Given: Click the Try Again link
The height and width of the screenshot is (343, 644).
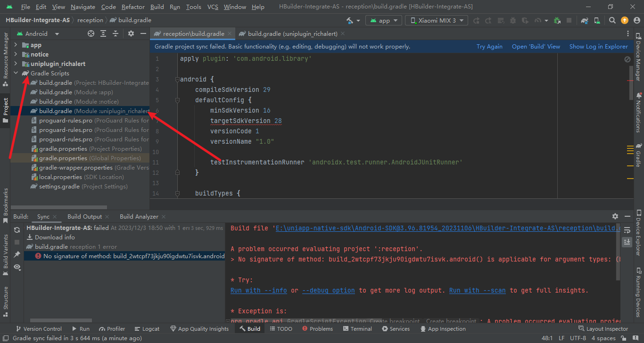Looking at the screenshot, I should pos(489,47).
